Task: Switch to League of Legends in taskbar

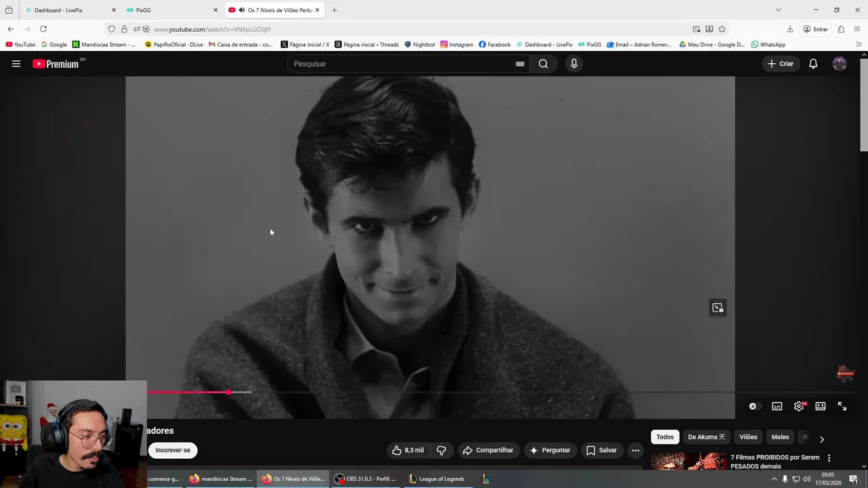Action: (x=436, y=479)
